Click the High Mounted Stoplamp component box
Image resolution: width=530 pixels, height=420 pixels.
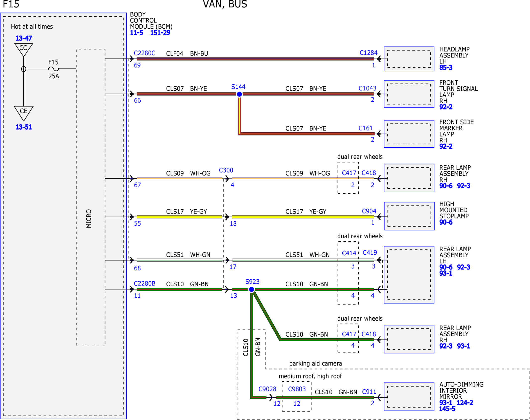pos(409,216)
